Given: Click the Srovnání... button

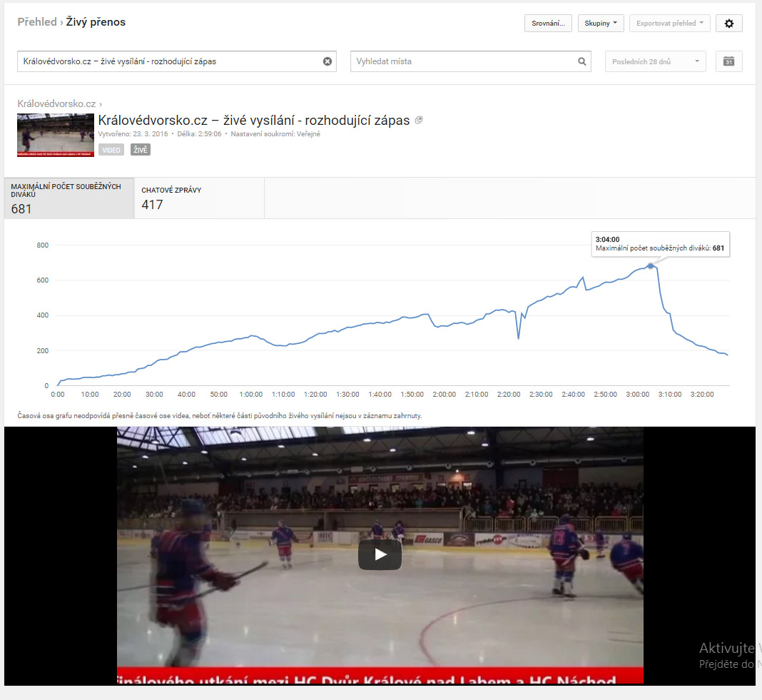Looking at the screenshot, I should (547, 24).
